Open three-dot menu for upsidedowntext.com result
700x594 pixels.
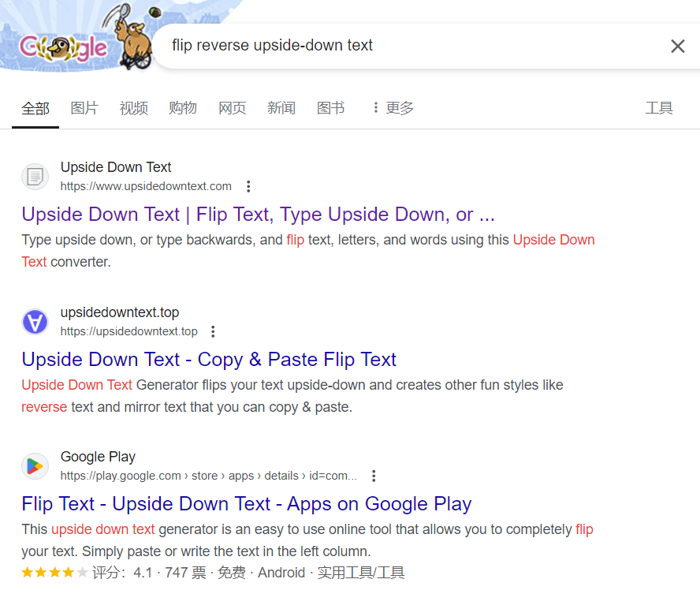[x=248, y=187]
